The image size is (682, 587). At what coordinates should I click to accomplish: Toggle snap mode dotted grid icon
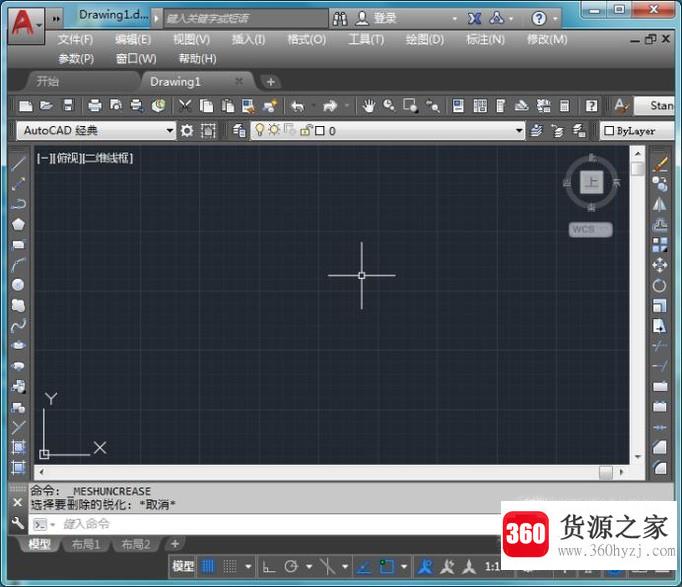[230, 566]
